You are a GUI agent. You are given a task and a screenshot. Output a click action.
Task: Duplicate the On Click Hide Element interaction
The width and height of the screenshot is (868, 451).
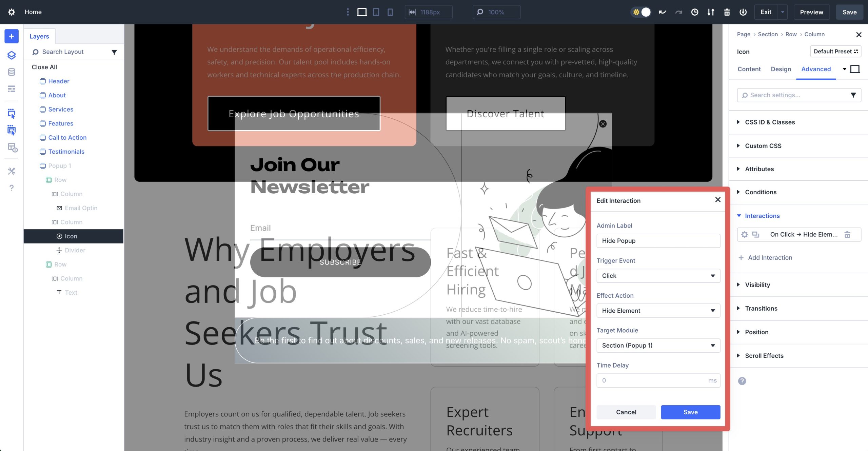click(x=755, y=234)
